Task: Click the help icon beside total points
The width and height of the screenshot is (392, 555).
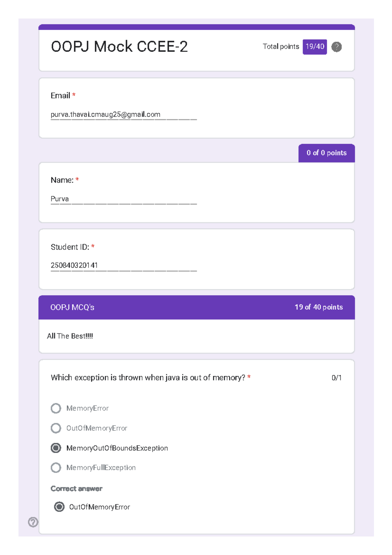Action: [336, 47]
